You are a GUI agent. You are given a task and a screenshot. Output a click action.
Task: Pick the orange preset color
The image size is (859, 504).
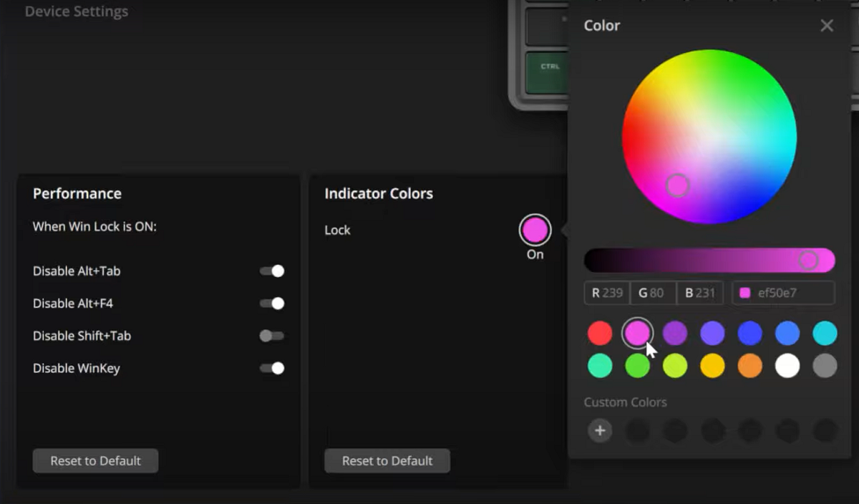click(749, 365)
